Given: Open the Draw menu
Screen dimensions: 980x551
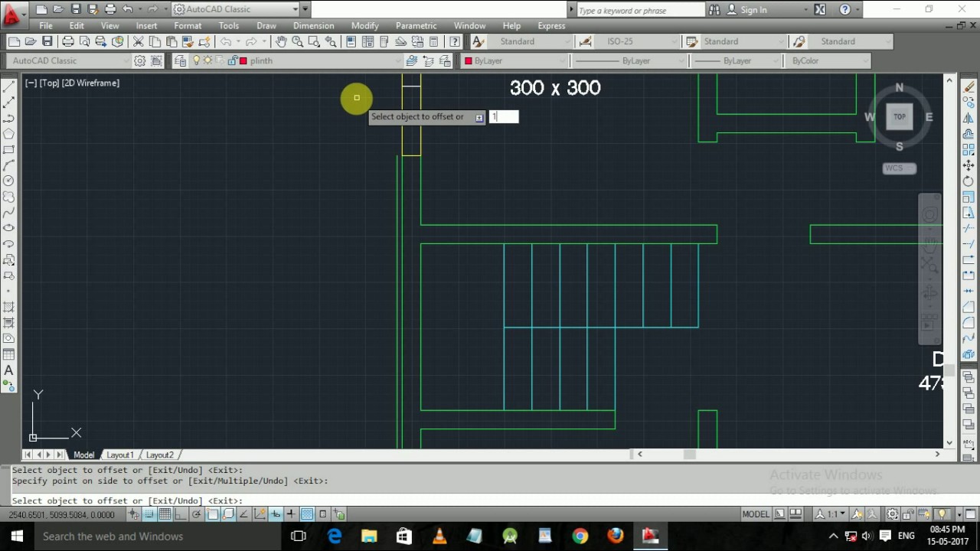Looking at the screenshot, I should tap(266, 25).
